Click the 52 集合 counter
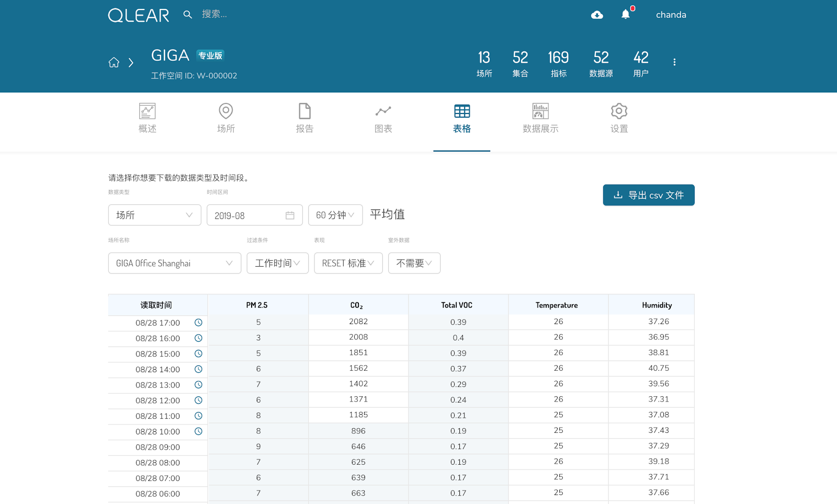 pos(520,64)
